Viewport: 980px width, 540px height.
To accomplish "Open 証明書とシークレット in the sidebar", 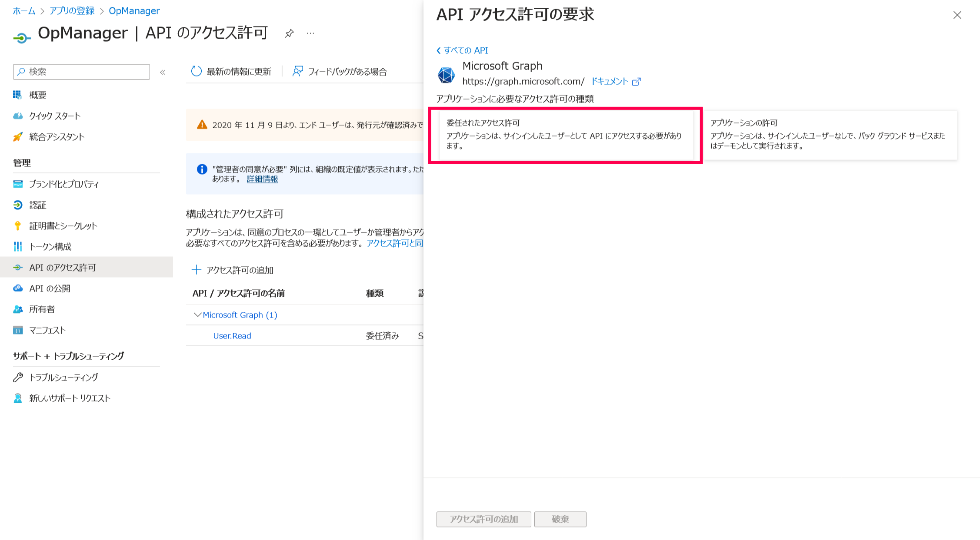I will (63, 226).
